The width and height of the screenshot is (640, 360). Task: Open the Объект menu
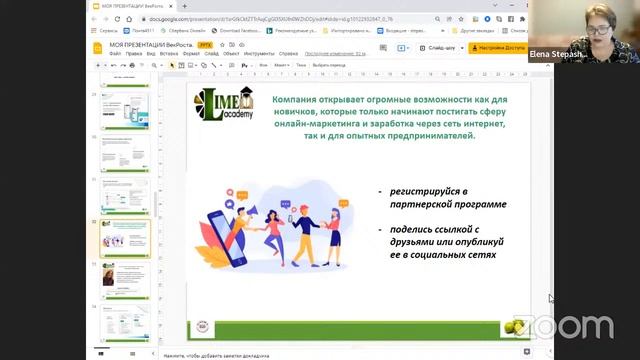coord(231,54)
